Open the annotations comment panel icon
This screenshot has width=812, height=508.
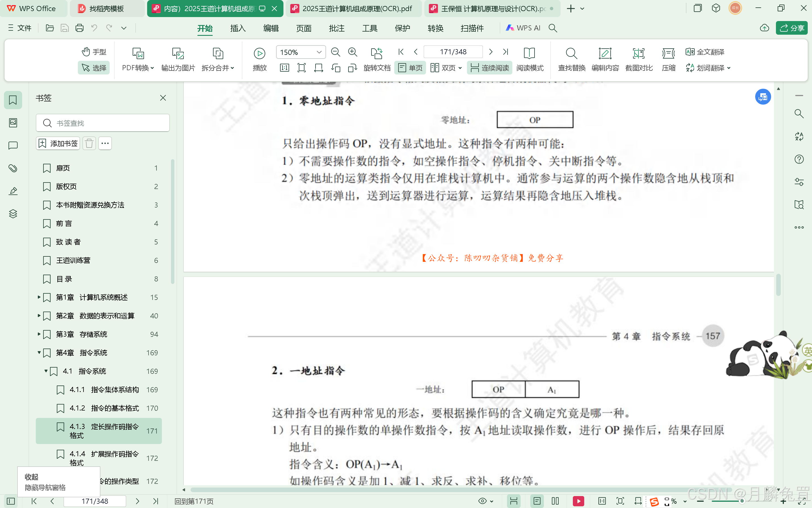click(x=13, y=146)
